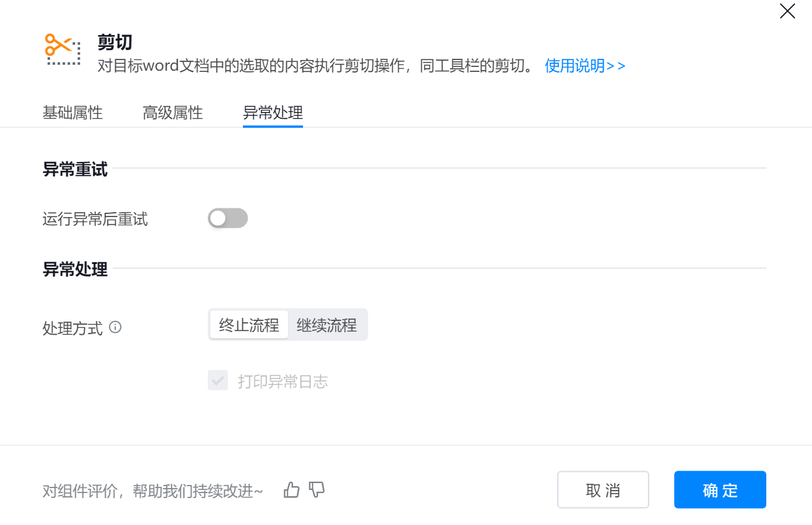Close the 剪切 dialog with the X
The height and width of the screenshot is (525, 812).
pyautogui.click(x=787, y=11)
